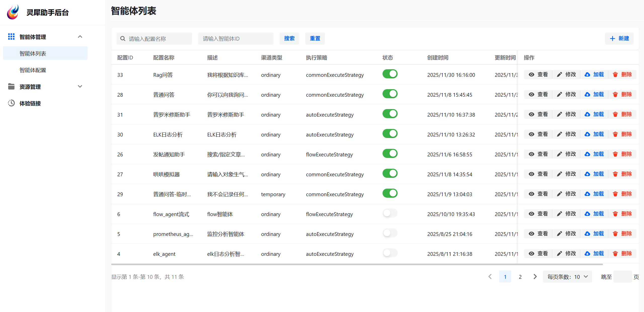Select 智能体列表 sidebar item
This screenshot has height=312, width=644.
tap(33, 53)
